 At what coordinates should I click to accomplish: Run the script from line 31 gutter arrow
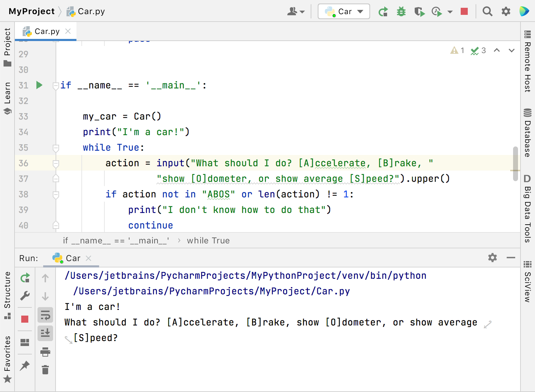(x=39, y=85)
